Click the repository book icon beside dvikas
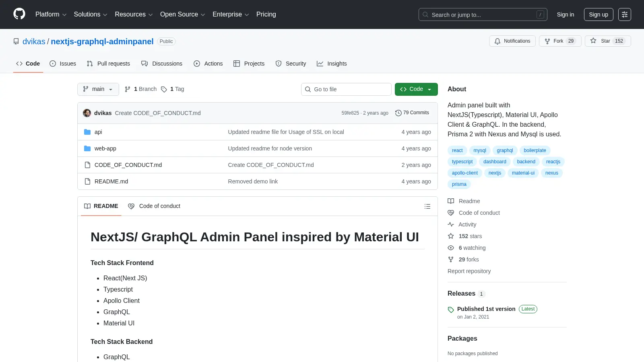Image resolution: width=644 pixels, height=362 pixels. 16,41
